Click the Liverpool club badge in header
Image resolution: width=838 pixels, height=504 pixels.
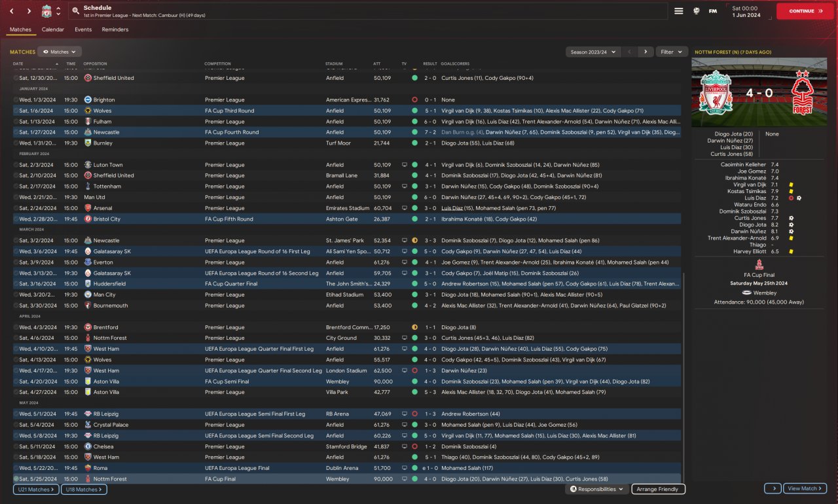[x=46, y=11]
